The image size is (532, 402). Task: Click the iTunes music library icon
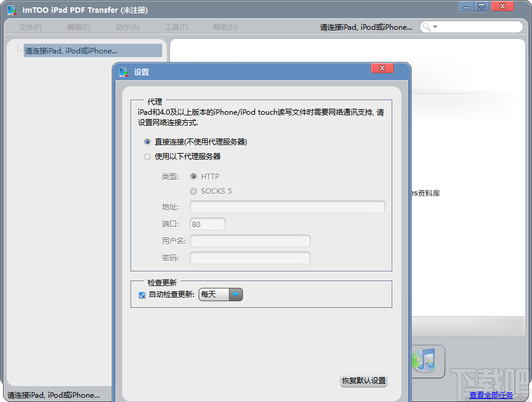click(426, 361)
